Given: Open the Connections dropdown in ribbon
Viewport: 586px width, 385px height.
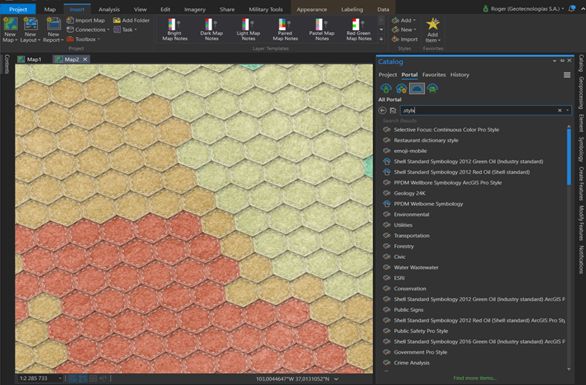Looking at the screenshot, I should click(88, 30).
